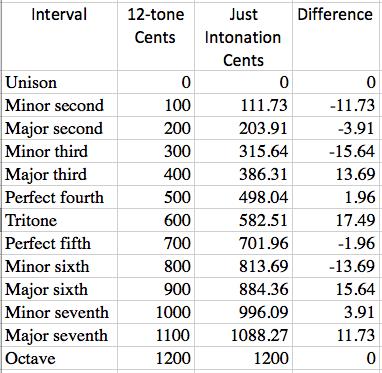Select the Interval header cell

60,36
